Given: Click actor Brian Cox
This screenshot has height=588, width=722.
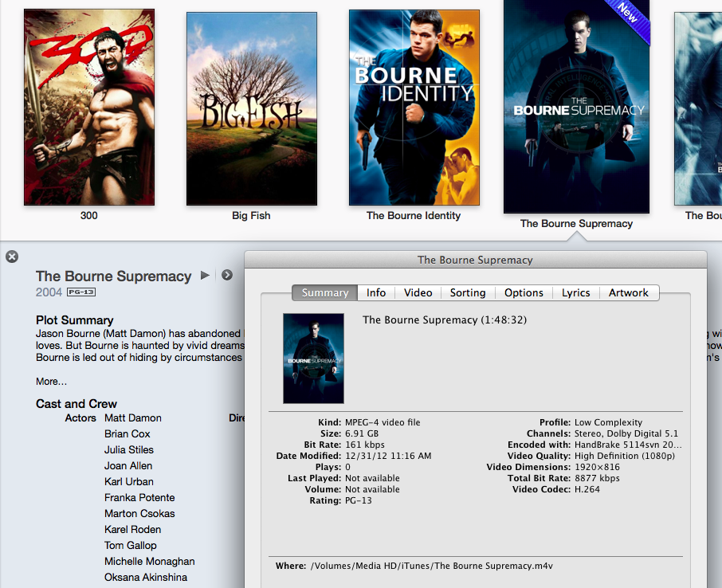Looking at the screenshot, I should [x=127, y=433].
